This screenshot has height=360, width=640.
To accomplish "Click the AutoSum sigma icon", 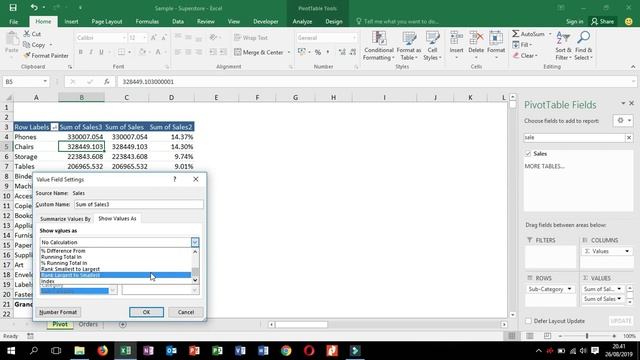I will [516, 34].
